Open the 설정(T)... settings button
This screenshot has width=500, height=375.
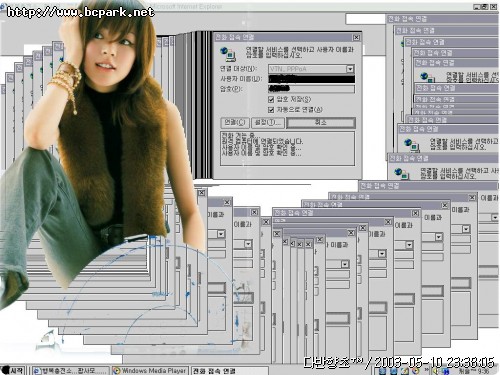(x=268, y=123)
